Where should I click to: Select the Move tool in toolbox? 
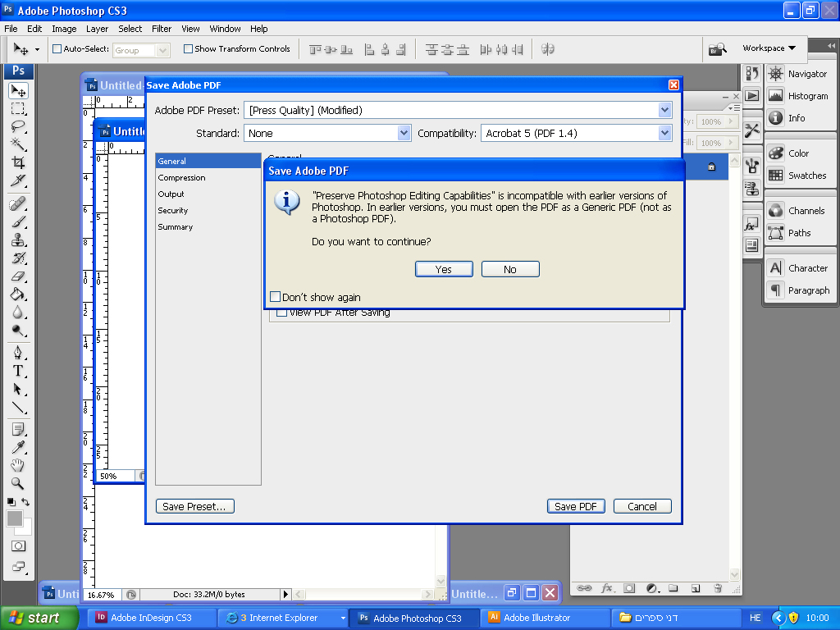pyautogui.click(x=18, y=91)
